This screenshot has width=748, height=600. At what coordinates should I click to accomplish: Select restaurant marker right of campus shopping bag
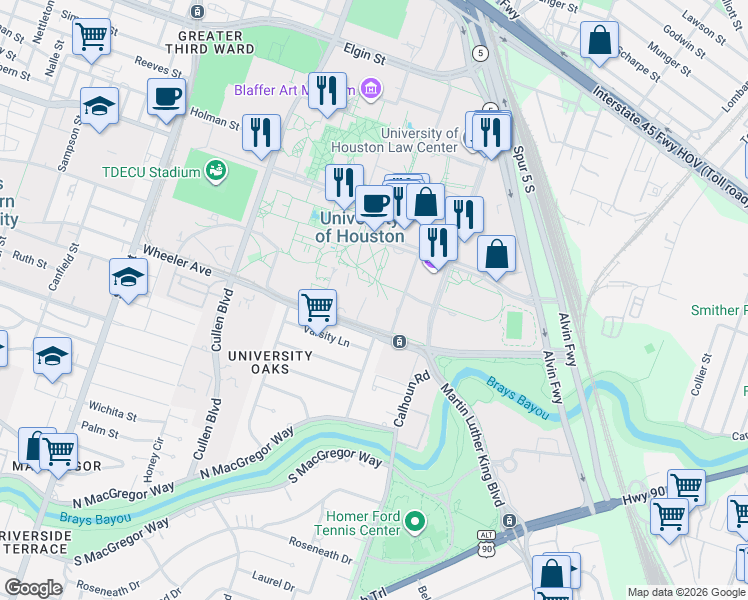(465, 215)
